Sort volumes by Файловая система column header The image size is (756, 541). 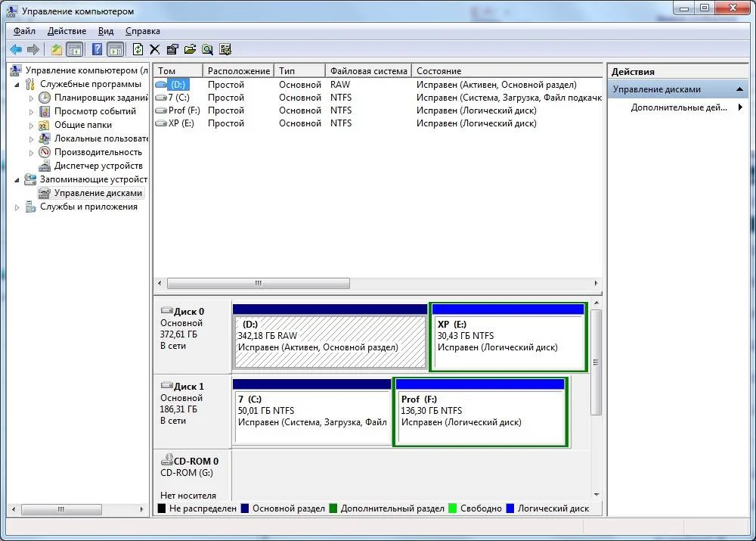click(x=369, y=70)
